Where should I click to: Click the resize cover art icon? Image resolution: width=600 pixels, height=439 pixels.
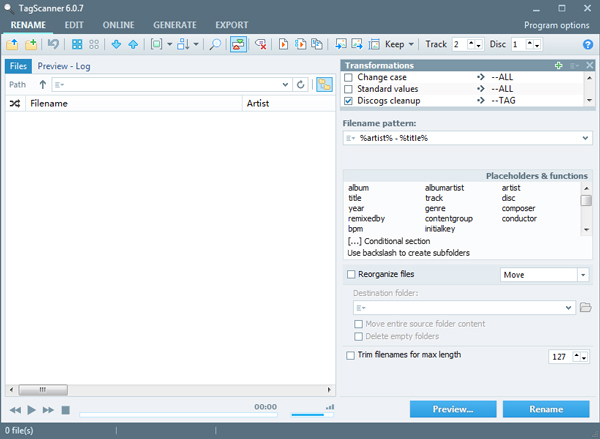(374, 44)
